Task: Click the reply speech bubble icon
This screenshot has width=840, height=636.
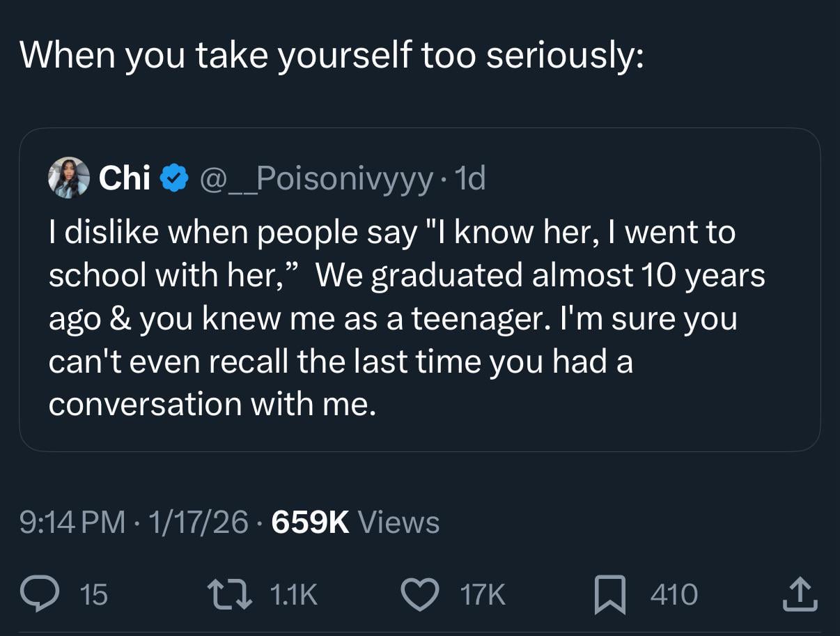Action: 40,594
